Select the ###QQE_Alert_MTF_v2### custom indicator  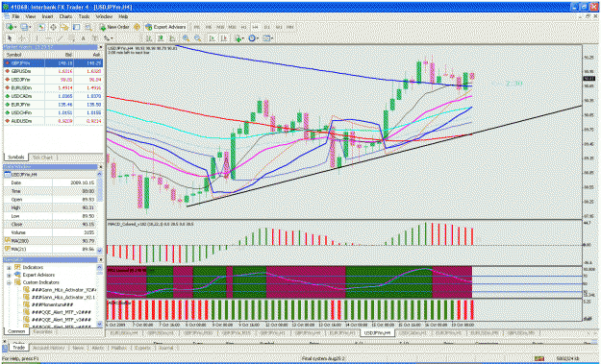pyautogui.click(x=61, y=312)
